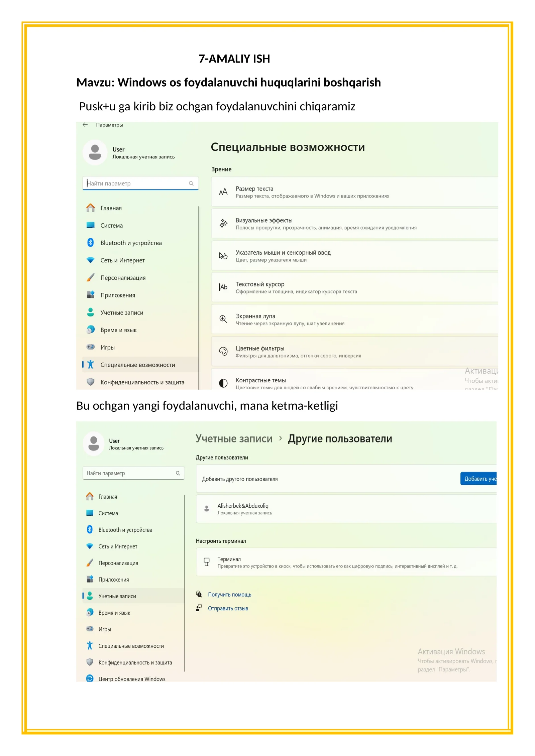Open Контрастные темы settings
This screenshot has width=535, height=756.
tap(354, 380)
